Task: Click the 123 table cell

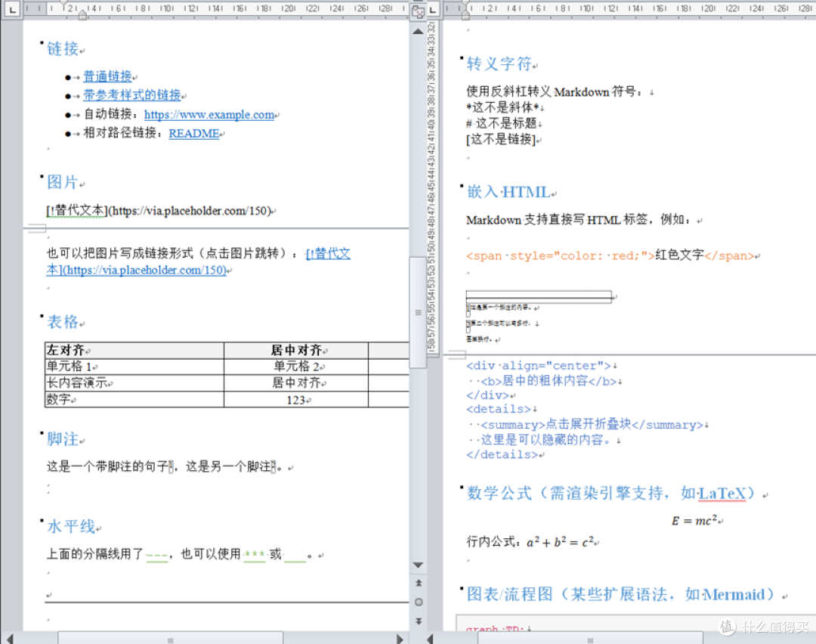Action: point(296,399)
